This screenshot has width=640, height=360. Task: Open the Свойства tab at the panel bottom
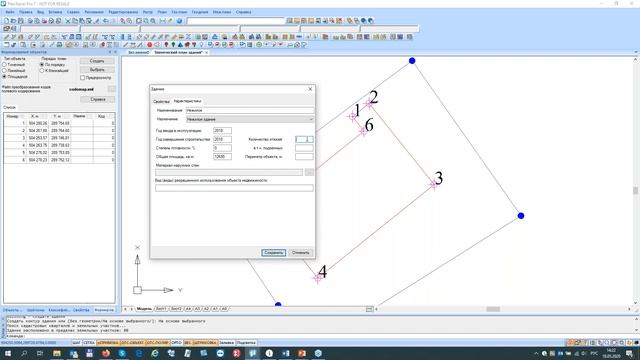pyautogui.click(x=81, y=310)
